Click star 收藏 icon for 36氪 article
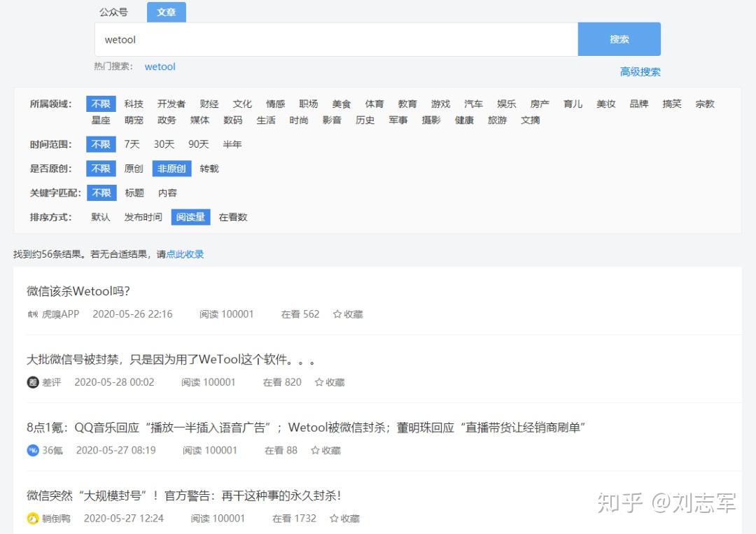Screen dimensions: 756x534 tap(315, 450)
